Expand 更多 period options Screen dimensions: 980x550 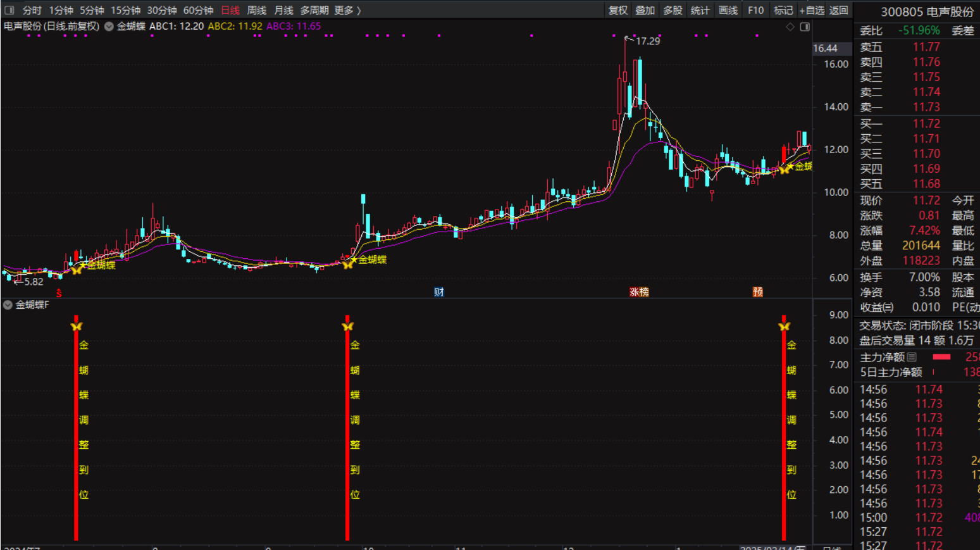click(x=347, y=10)
